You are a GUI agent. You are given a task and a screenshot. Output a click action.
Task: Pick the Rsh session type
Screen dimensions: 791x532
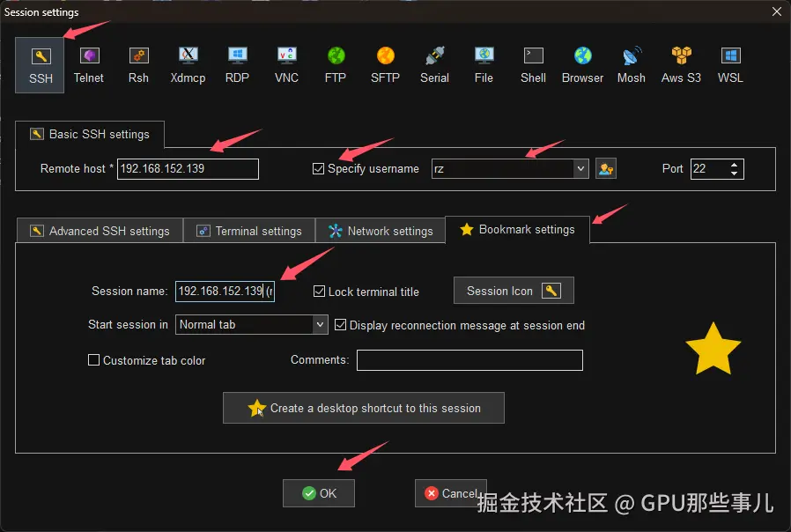[x=138, y=65]
